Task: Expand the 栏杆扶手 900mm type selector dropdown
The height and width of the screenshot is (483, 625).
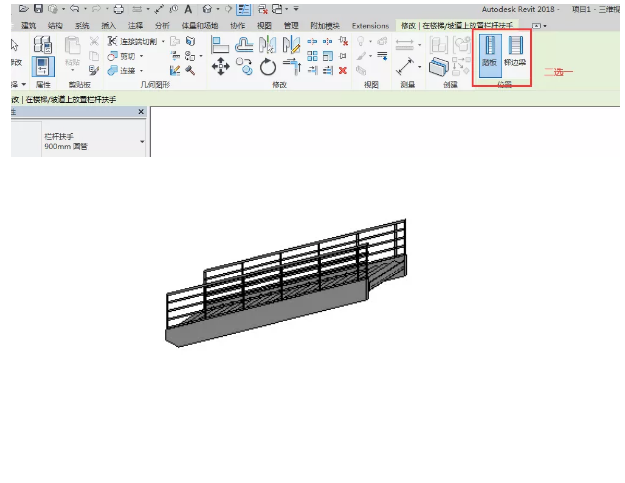Action: (x=141, y=142)
